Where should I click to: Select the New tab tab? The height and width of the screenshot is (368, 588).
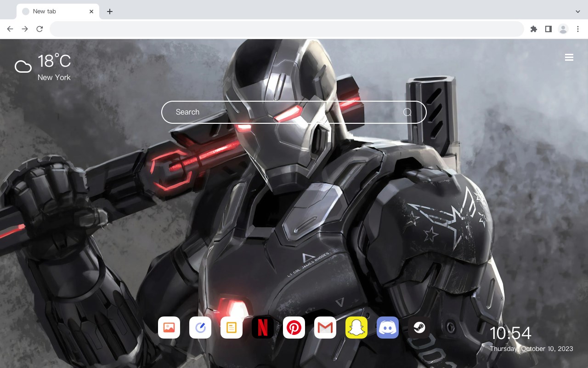coord(58,11)
